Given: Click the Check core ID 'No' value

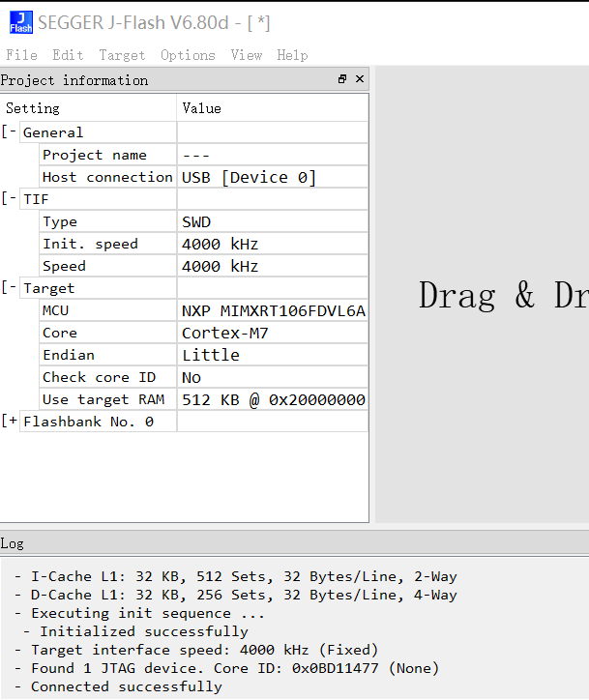Looking at the screenshot, I should click(x=273, y=377).
